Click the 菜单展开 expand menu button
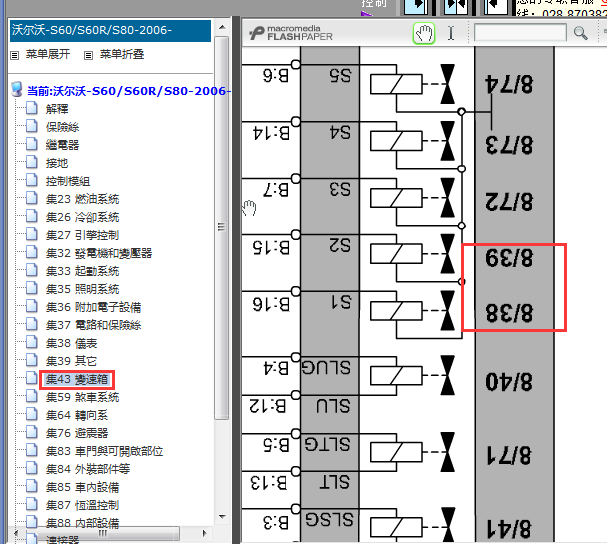Image resolution: width=607 pixels, height=544 pixels. coord(48,54)
